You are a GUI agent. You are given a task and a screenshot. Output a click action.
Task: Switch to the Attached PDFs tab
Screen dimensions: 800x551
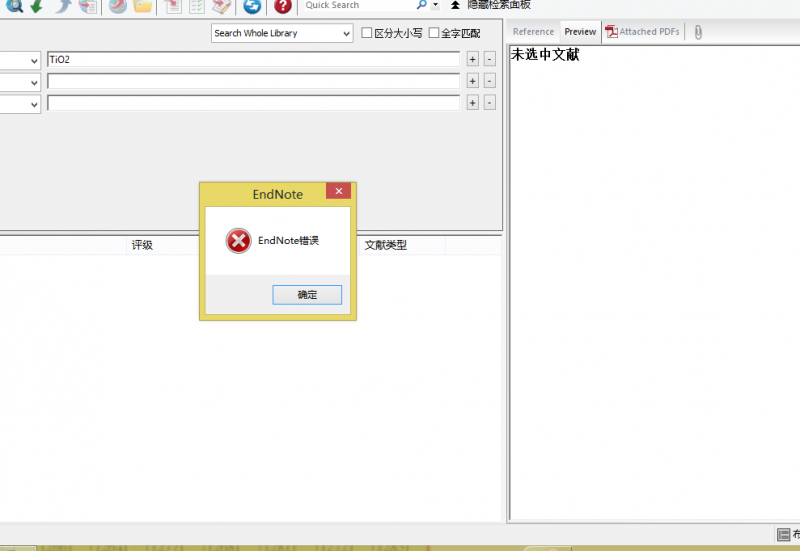(x=643, y=32)
